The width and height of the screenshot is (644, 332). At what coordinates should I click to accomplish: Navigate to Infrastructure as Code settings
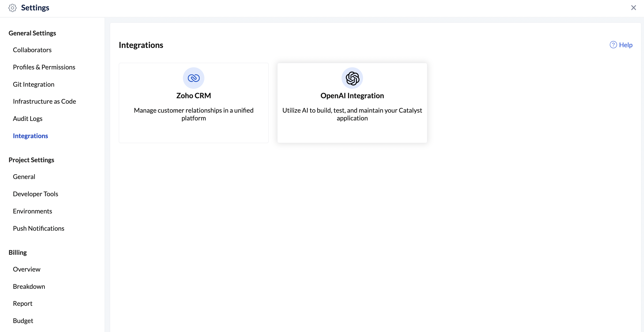[44, 101]
